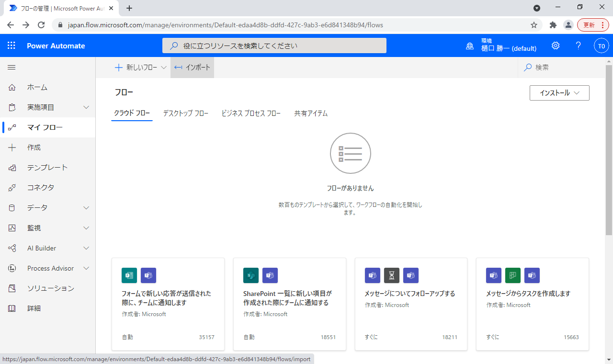This screenshot has height=364, width=613.
Task: Open Chrome tab search dropdown arrow
Action: (537, 8)
